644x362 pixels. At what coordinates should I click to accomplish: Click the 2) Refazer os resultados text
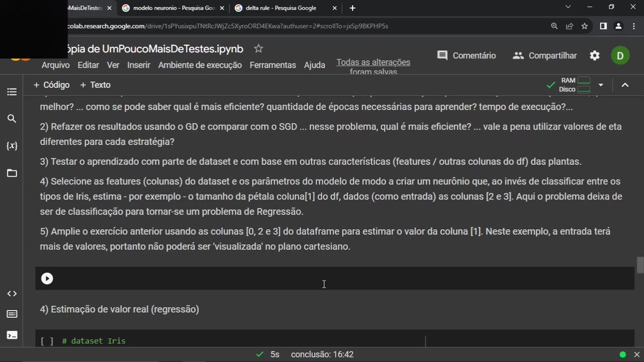coord(331,134)
